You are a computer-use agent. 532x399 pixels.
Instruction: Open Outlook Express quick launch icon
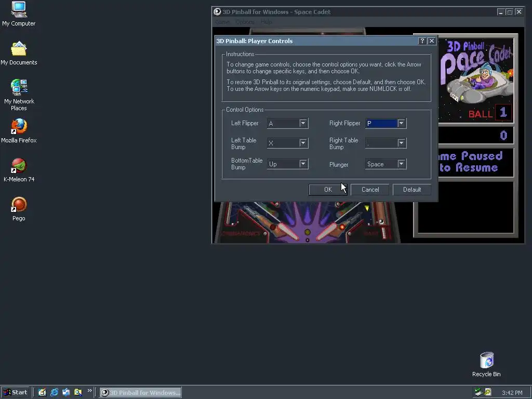[x=66, y=392]
